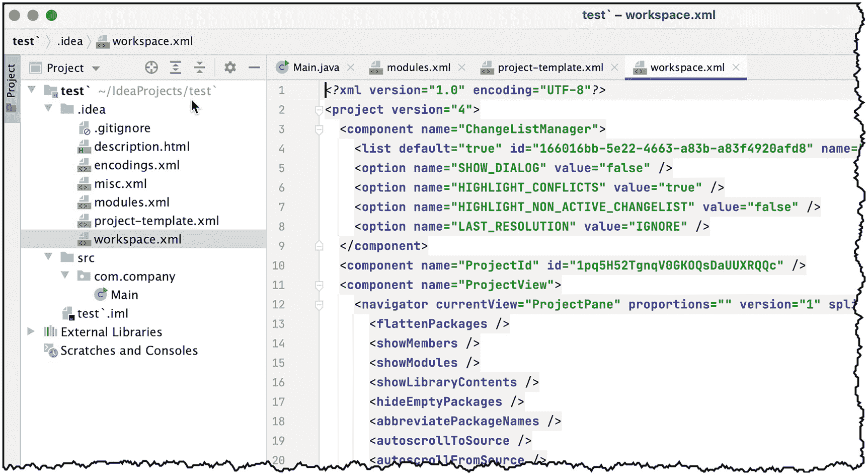Close the project-template.xml tab
The image size is (868, 475).
(614, 67)
